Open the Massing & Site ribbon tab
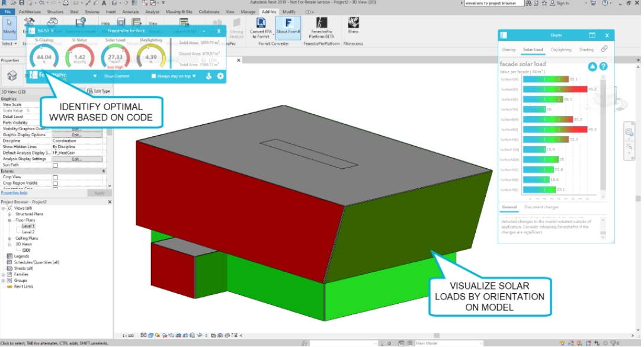This screenshot has width=644, height=347. click(x=179, y=12)
